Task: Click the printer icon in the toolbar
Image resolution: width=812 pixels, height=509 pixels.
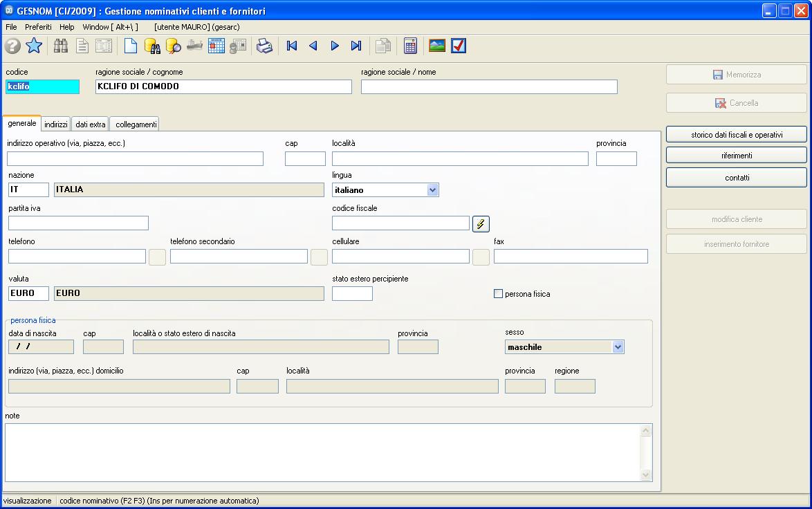Action: click(265, 46)
